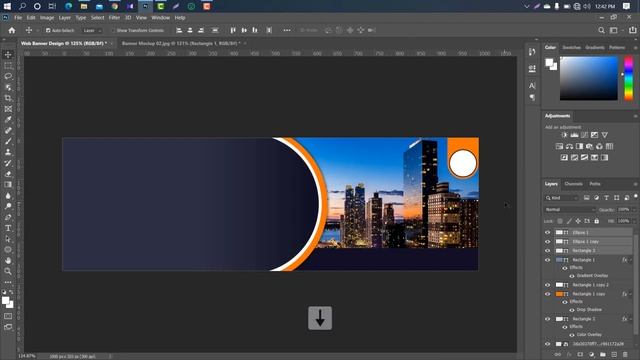The image size is (640, 360).
Task: Hide the Rectangle 1 layer
Action: (x=547, y=260)
